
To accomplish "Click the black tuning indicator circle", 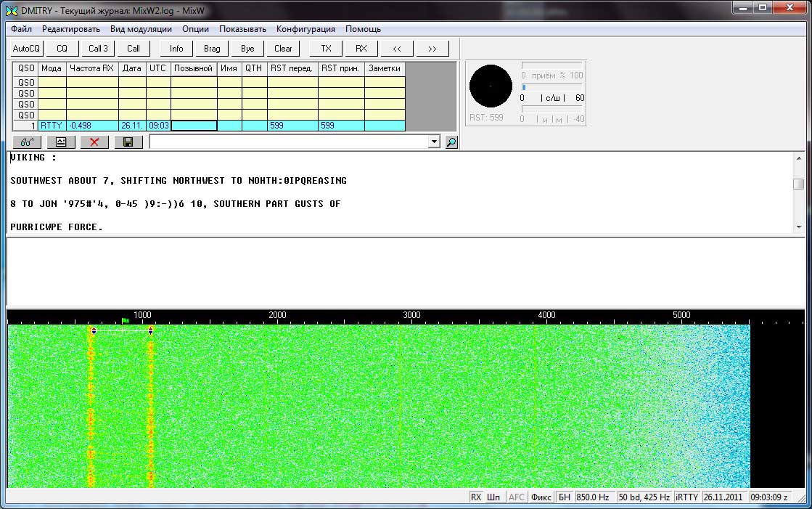I will [x=491, y=86].
